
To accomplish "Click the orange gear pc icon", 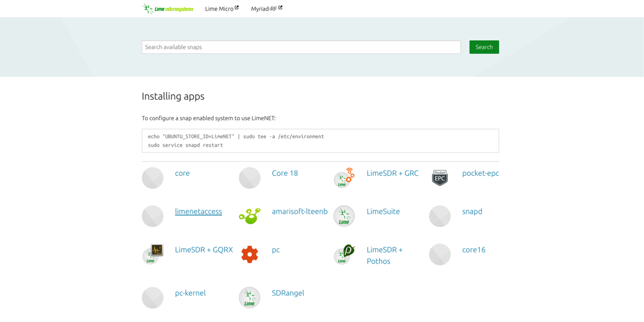I will pyautogui.click(x=250, y=255).
